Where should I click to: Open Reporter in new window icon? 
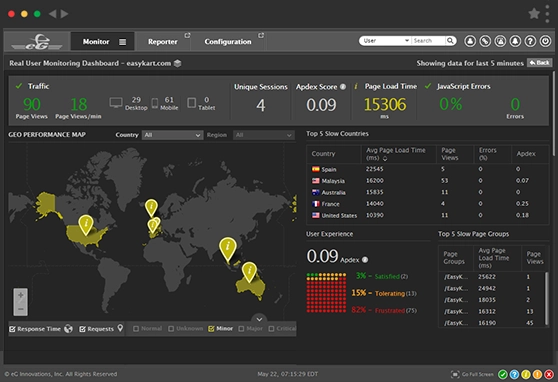(x=187, y=35)
